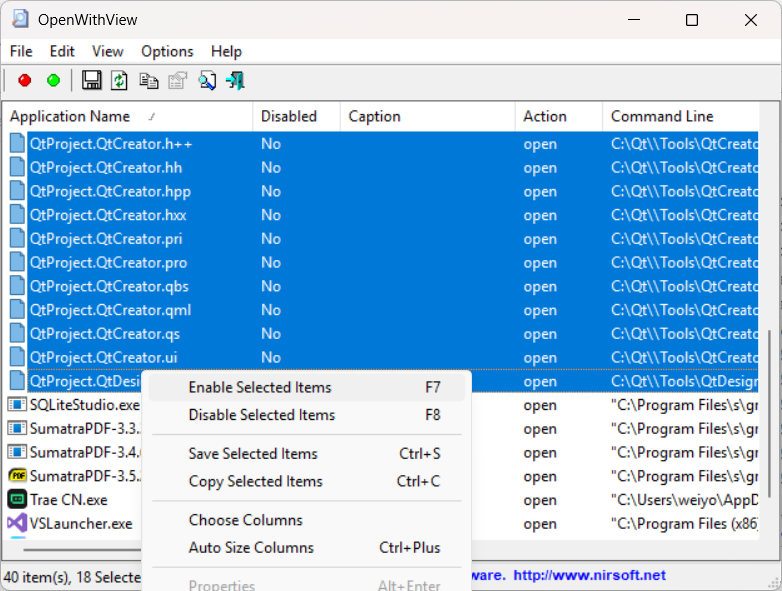This screenshot has height=591, width=782.
Task: Click the Visual Studio icon beside VSLauncher.exe
Action: 17,523
